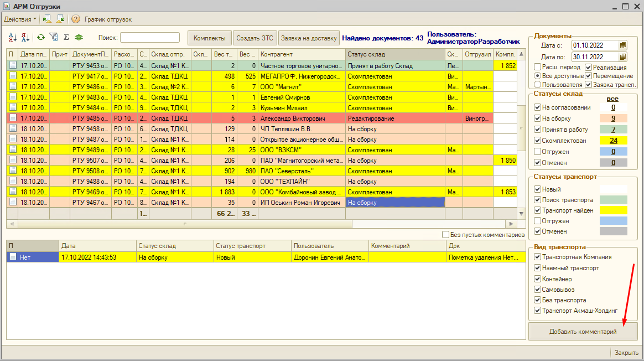Open help via the question mark icon
This screenshot has height=361, width=644.
click(76, 19)
